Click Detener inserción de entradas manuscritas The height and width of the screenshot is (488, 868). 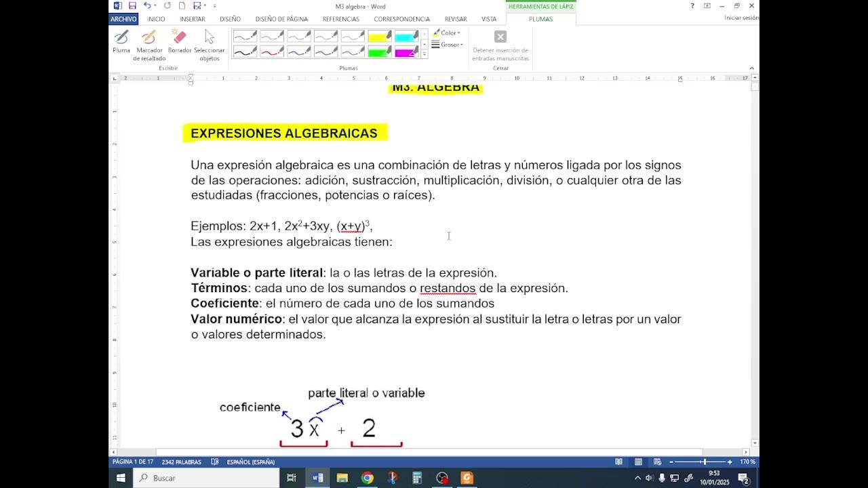(x=500, y=45)
